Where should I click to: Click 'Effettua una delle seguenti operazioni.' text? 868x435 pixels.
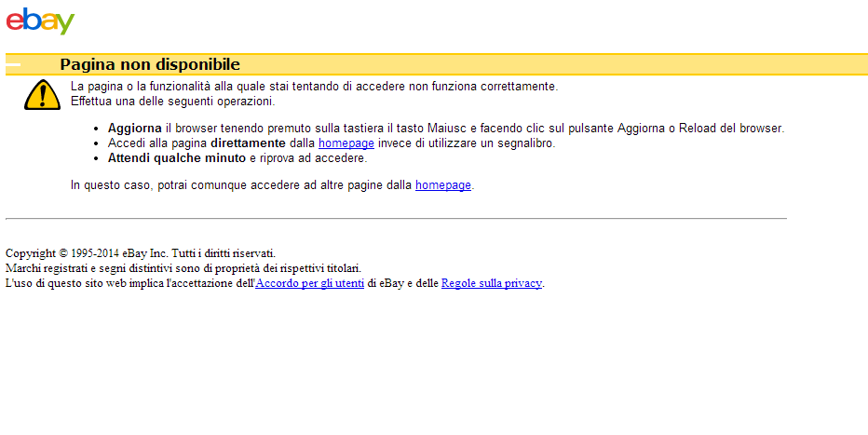(172, 102)
